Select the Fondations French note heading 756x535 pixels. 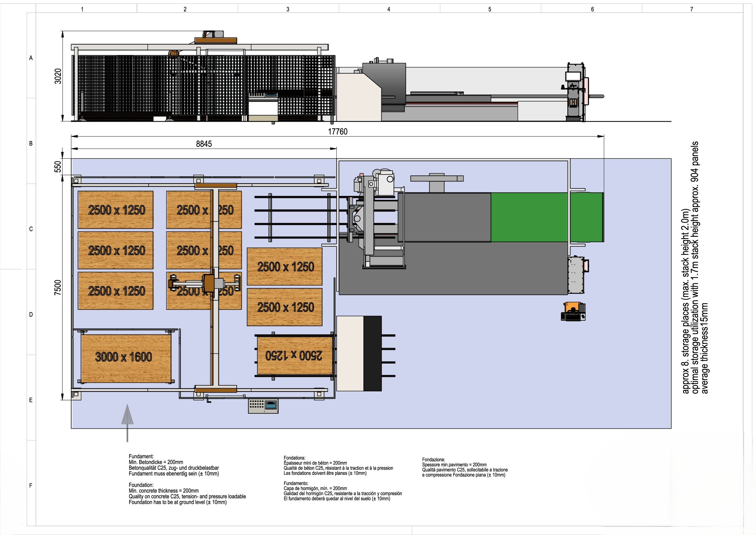(x=294, y=458)
